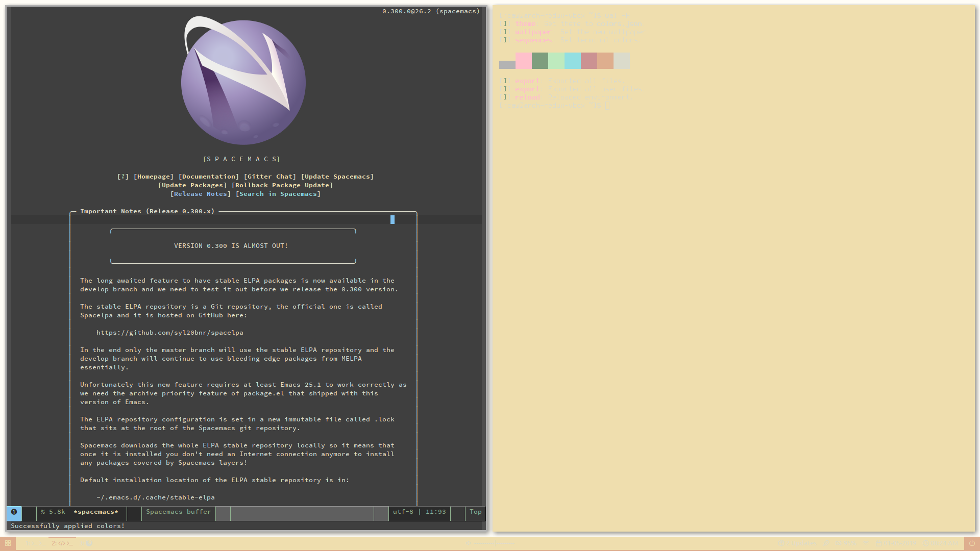
Task: Click [Rollback Package Update] button
Action: pos(282,185)
